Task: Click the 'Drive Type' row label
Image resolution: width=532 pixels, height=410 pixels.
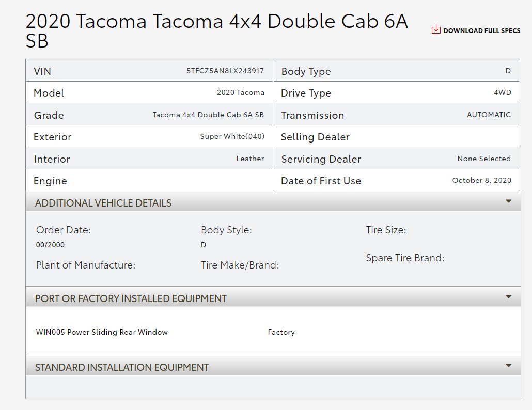Action: coord(306,93)
